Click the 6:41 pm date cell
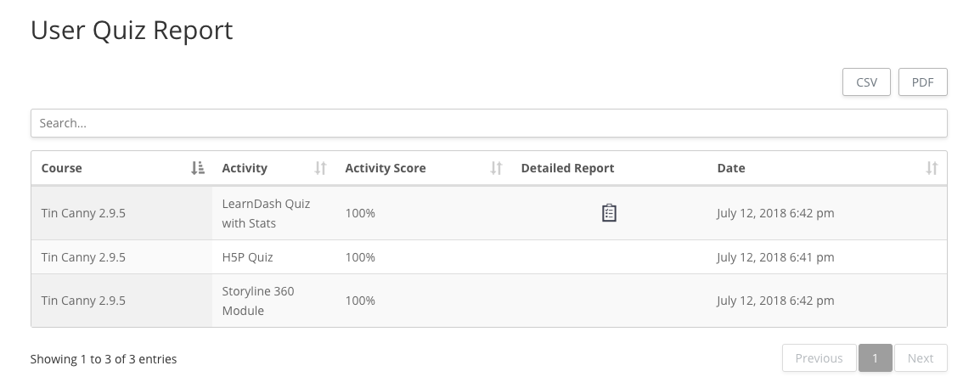 (775, 257)
